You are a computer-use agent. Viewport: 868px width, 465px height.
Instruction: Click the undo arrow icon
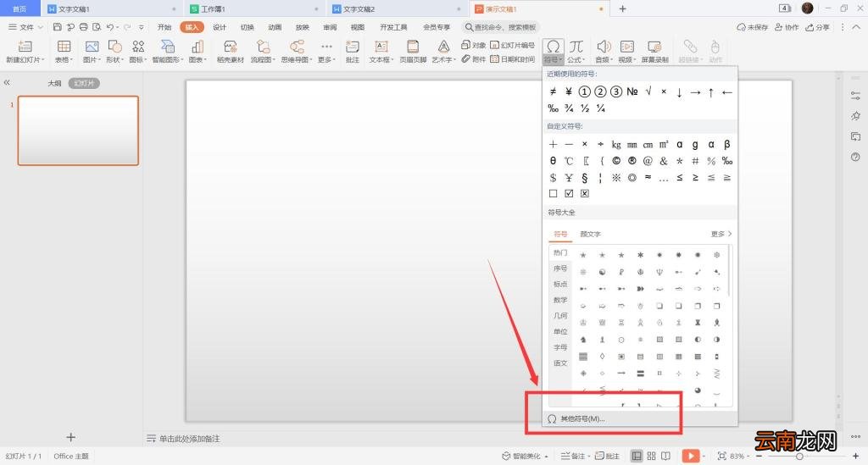(x=109, y=26)
